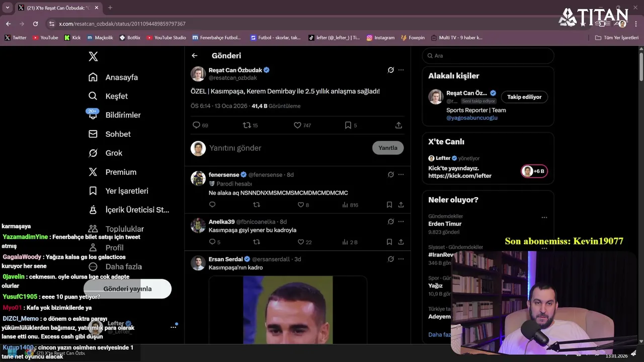644x362 pixels.
Task: Join live space with +6 B listeners
Action: (534, 171)
